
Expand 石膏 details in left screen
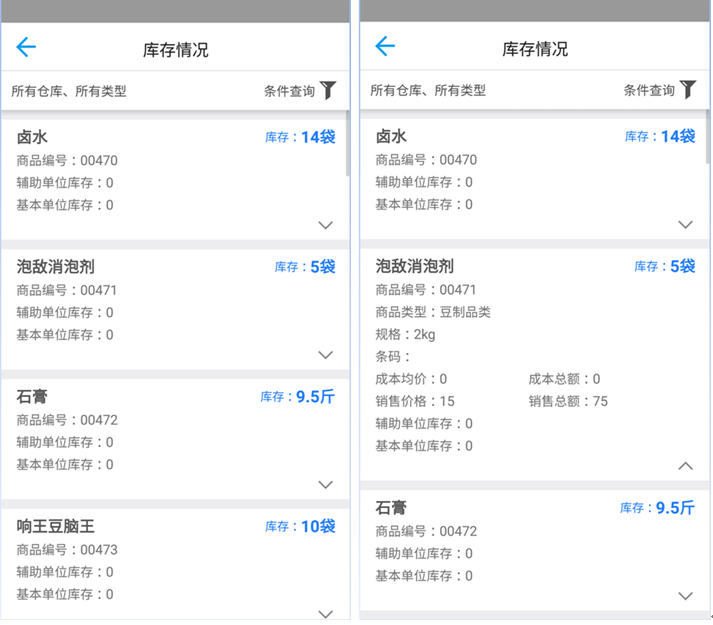325,485
